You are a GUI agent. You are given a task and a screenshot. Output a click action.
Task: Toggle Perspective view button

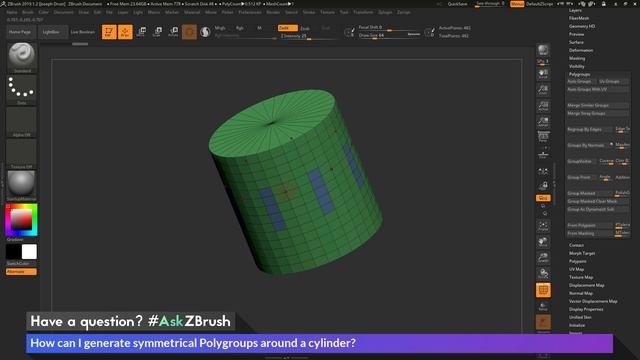click(543, 138)
